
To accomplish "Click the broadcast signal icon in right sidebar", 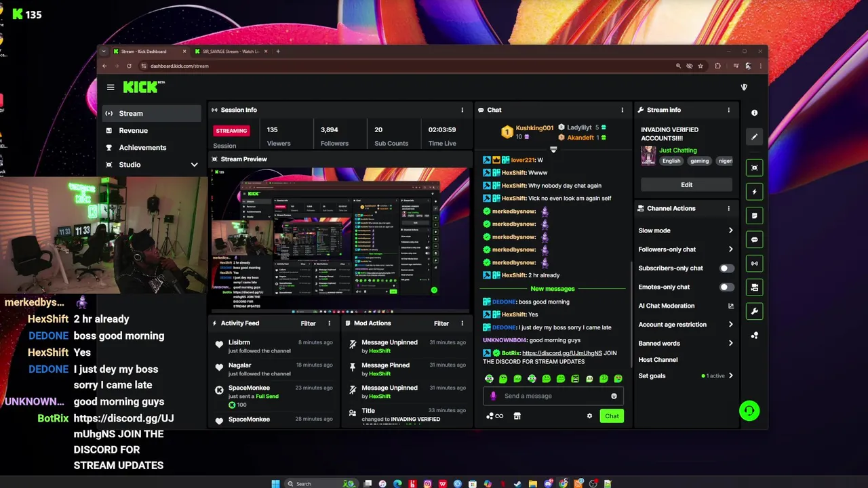I will (754, 264).
